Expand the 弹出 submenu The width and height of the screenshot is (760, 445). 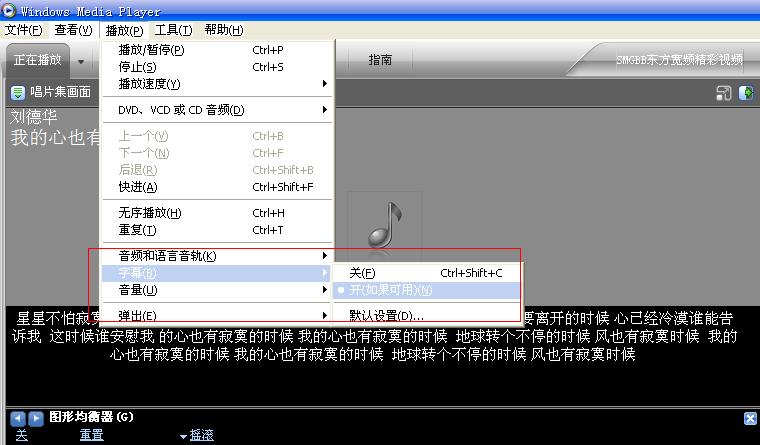click(217, 316)
